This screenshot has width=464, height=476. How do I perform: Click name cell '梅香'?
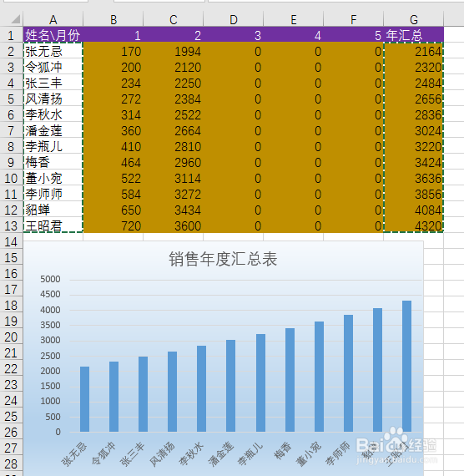pyautogui.click(x=53, y=162)
